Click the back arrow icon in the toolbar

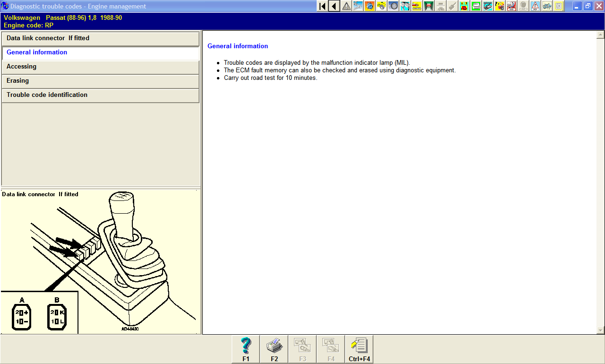334,6
